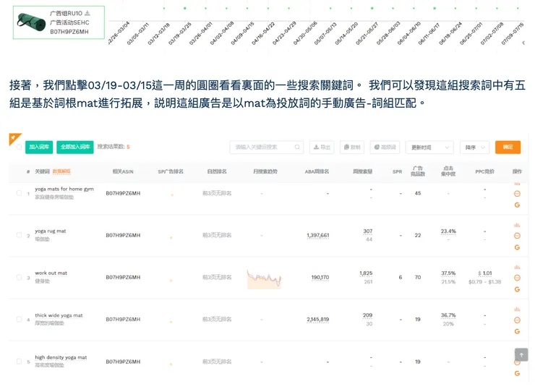Click ABA rank value 1,397,661

317,235
